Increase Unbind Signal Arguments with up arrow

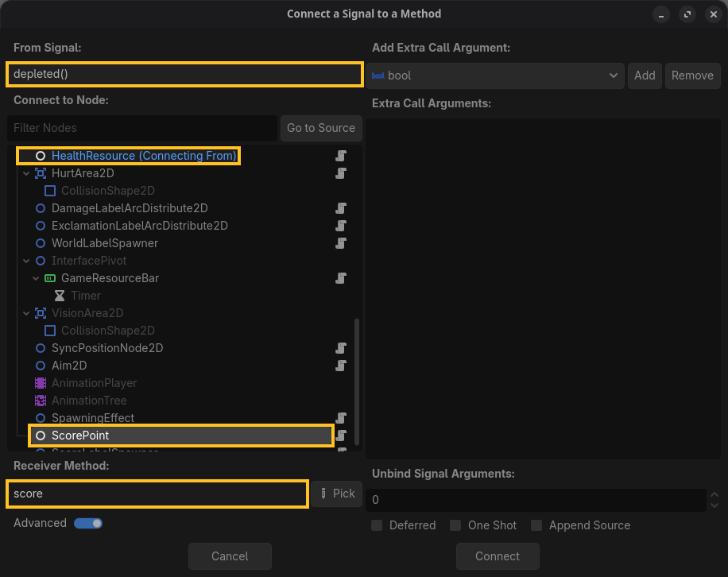[x=714, y=495]
